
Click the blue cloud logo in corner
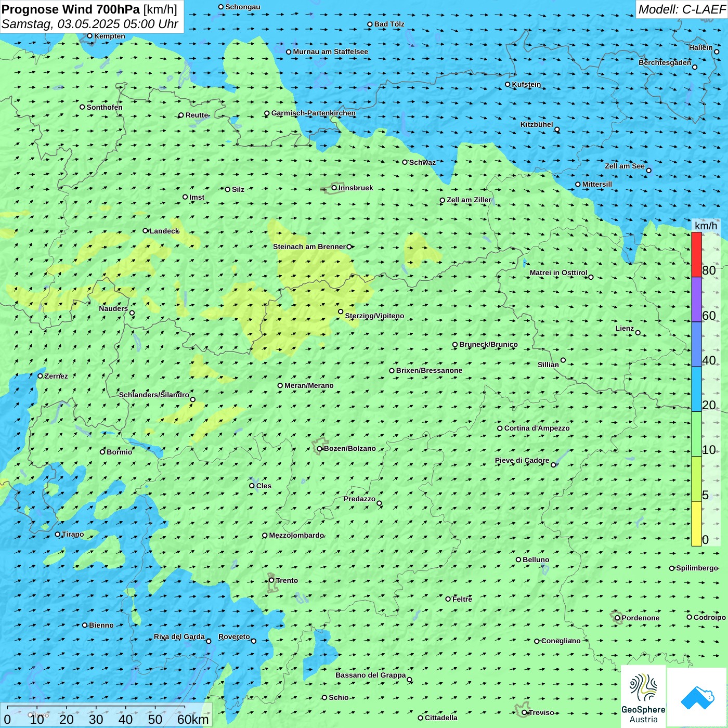(697, 697)
